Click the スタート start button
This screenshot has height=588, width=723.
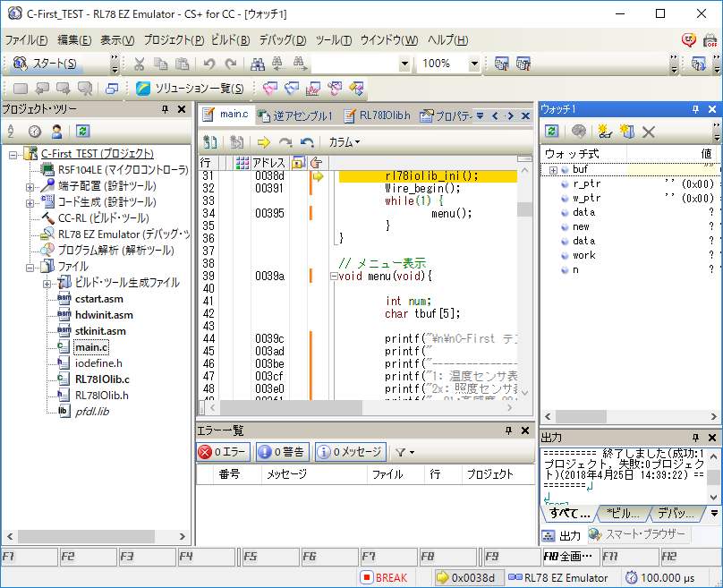[47, 64]
